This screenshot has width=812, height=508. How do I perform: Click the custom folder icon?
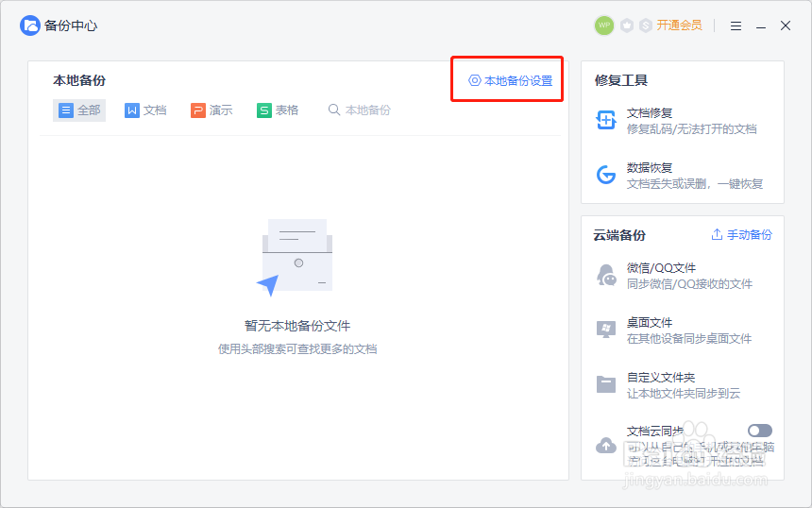(606, 384)
